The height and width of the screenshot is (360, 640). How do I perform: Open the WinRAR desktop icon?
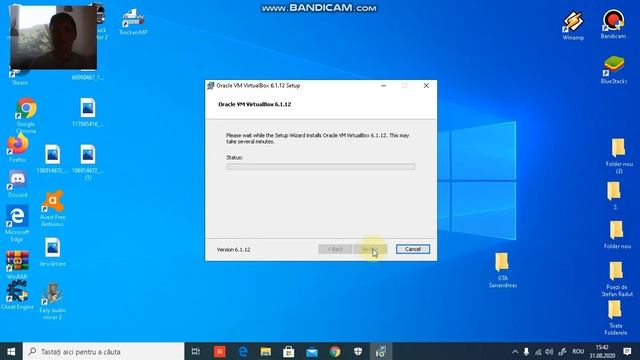(x=17, y=265)
